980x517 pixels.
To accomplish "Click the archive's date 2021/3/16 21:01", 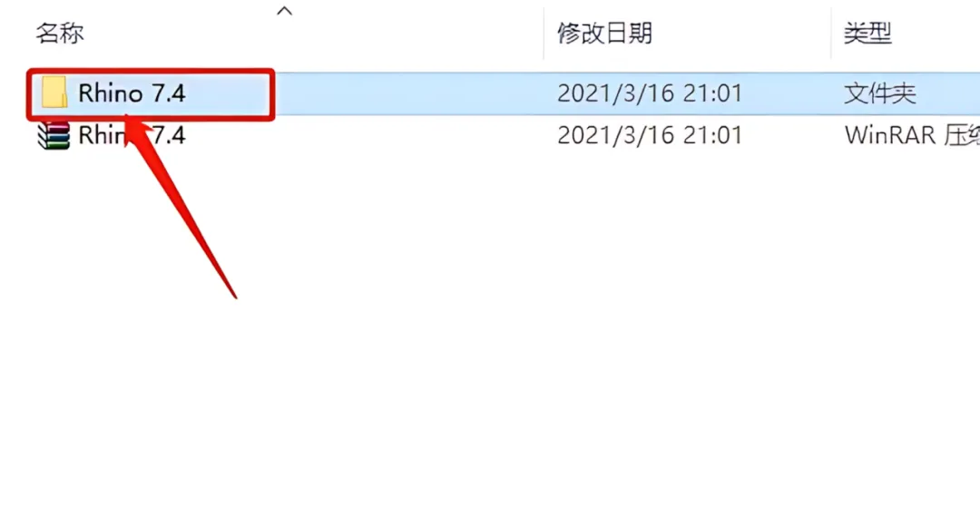I will 650,135.
